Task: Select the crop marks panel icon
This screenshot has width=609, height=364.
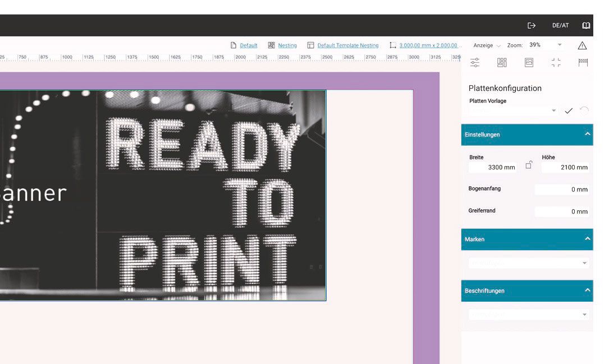Action: (556, 62)
